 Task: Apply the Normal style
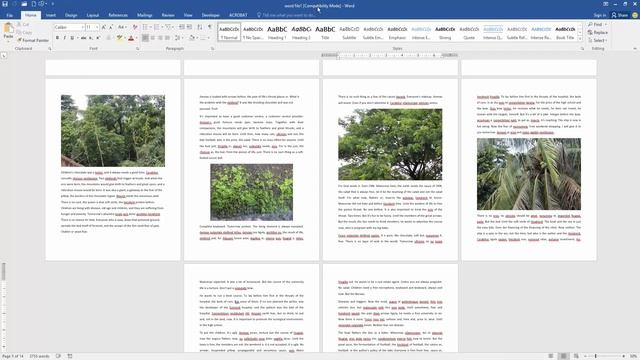tap(229, 32)
